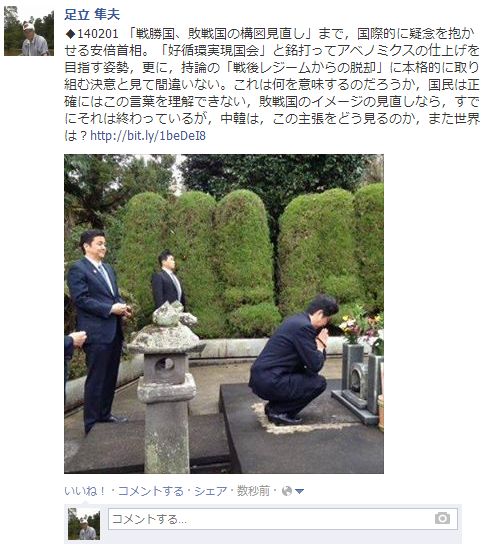Open the bit.ly/1beDeI8 link
This screenshot has height=554, width=486.
[x=148, y=136]
